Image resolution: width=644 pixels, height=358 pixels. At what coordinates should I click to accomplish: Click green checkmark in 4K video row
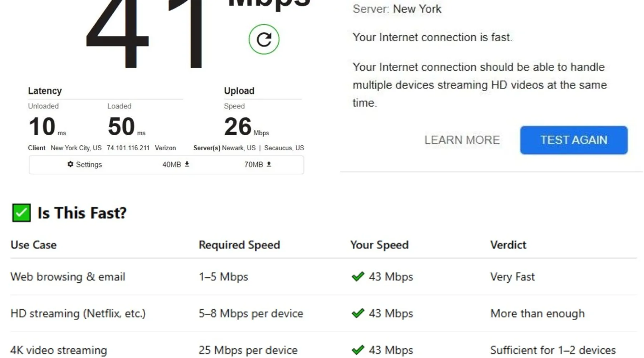click(x=358, y=350)
